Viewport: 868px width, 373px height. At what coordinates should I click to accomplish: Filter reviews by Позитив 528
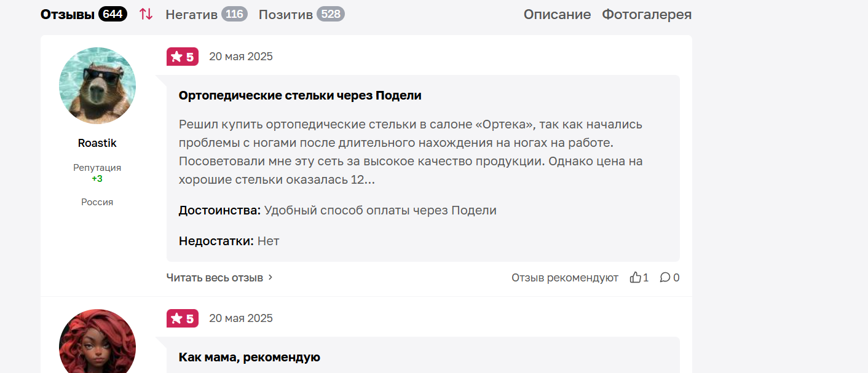[x=302, y=14]
